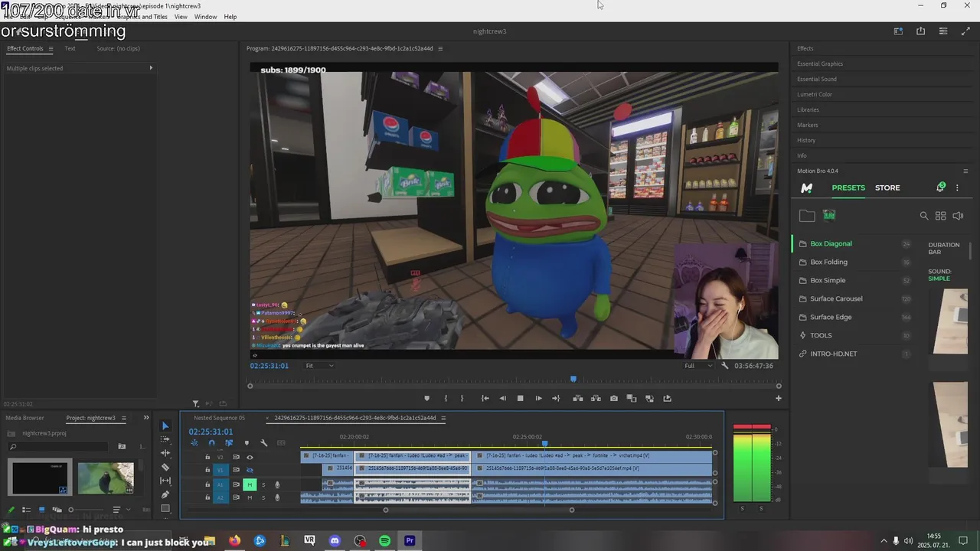Enable voice-over record on A1

[x=277, y=484]
